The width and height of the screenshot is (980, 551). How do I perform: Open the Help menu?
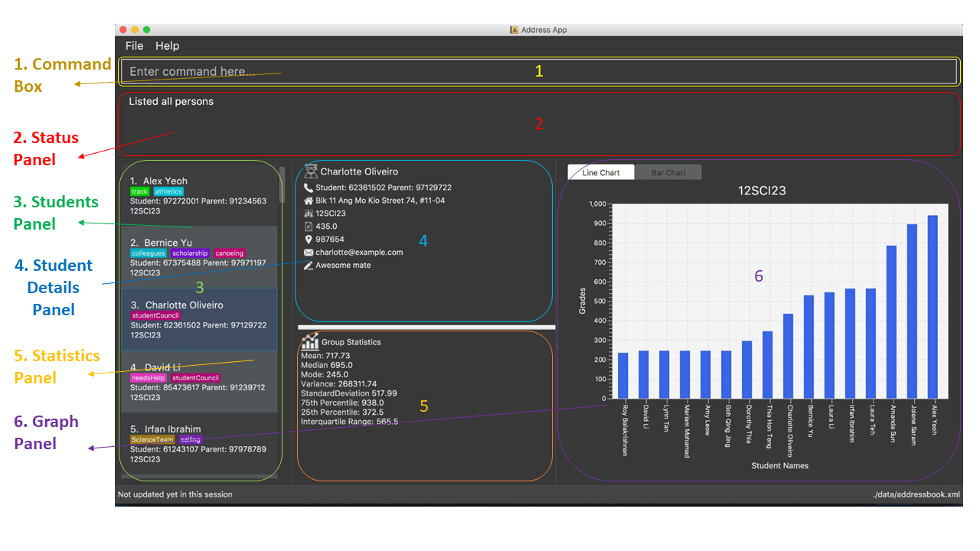tap(167, 46)
